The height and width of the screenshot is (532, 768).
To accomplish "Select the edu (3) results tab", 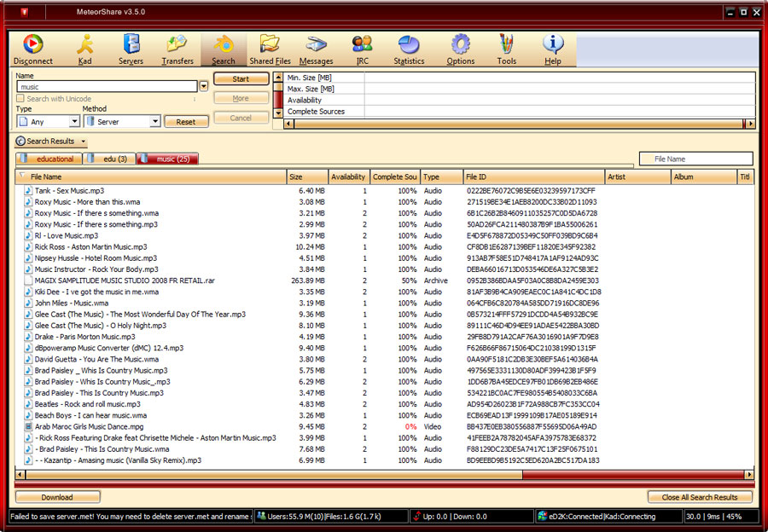I will point(109,159).
